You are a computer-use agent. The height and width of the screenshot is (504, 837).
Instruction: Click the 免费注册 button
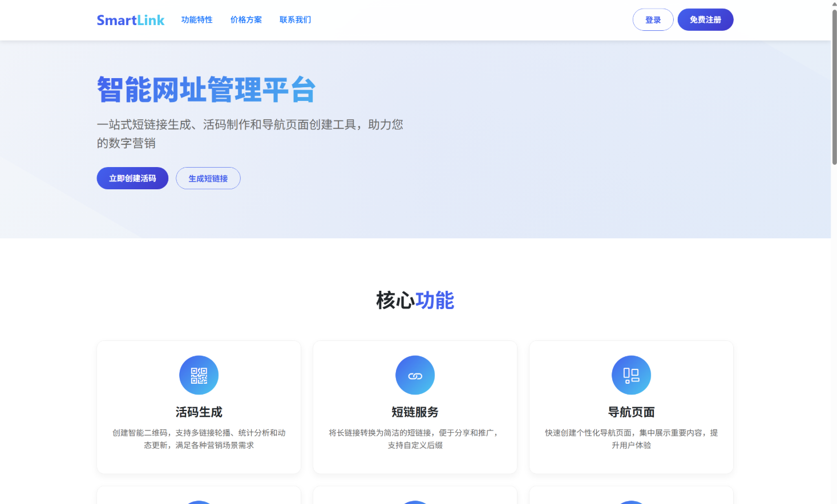(x=705, y=20)
